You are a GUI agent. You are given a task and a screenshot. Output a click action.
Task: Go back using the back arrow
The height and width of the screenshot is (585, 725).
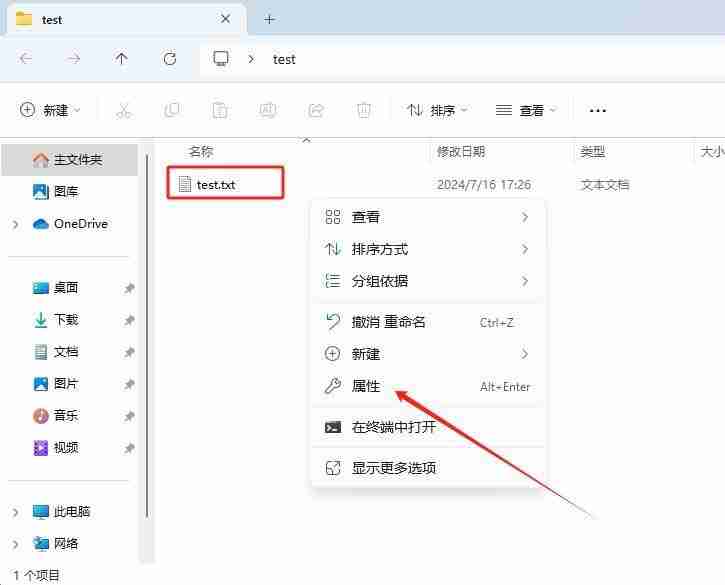click(26, 59)
